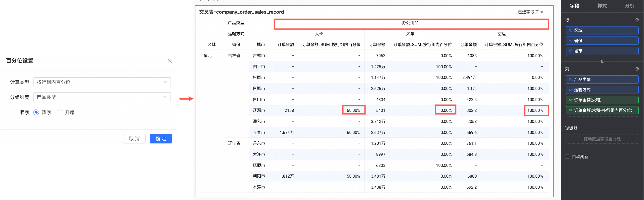
Task: Click the 抚顺市 city cell
Action: tap(259, 165)
